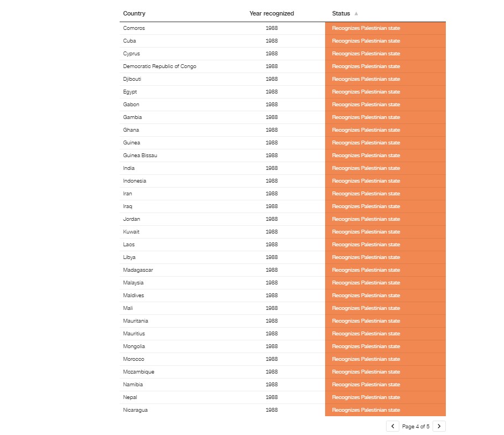Go to the next table page
This screenshot has width=504, height=435.
pos(439,426)
